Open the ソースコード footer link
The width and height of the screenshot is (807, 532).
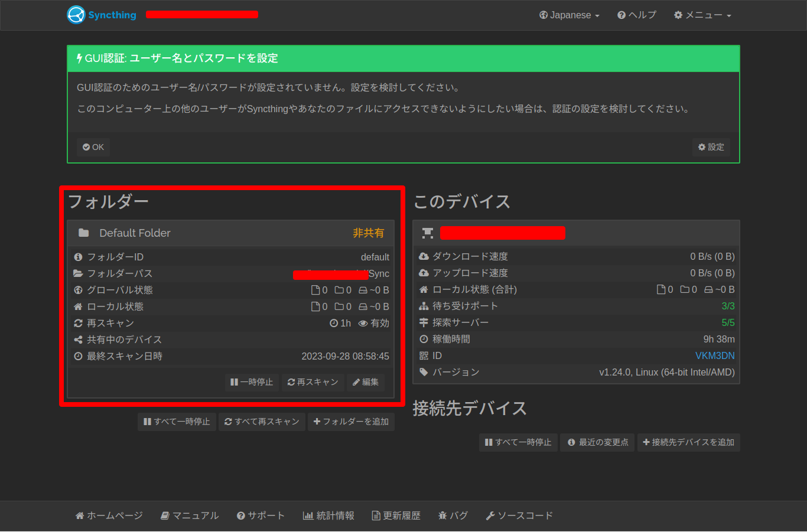pos(519,515)
